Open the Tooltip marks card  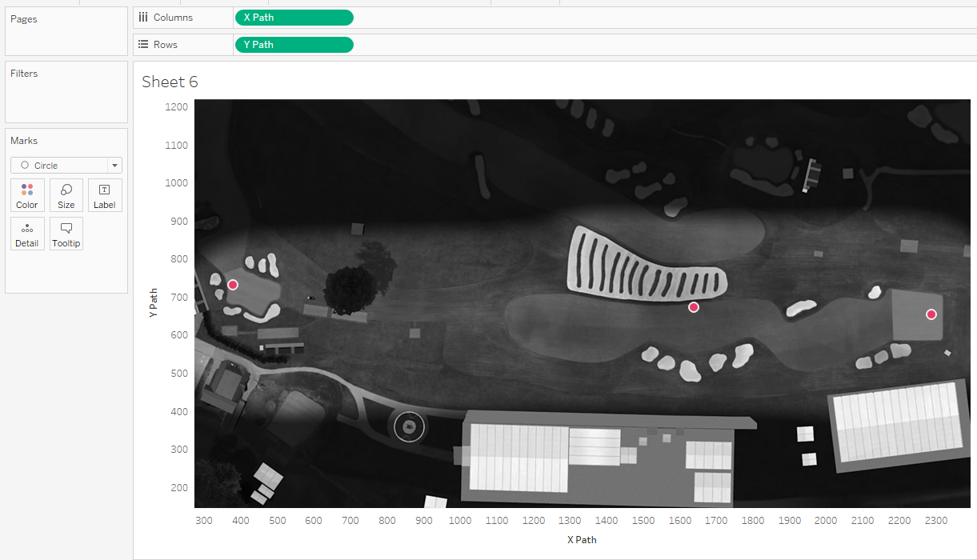pos(66,234)
